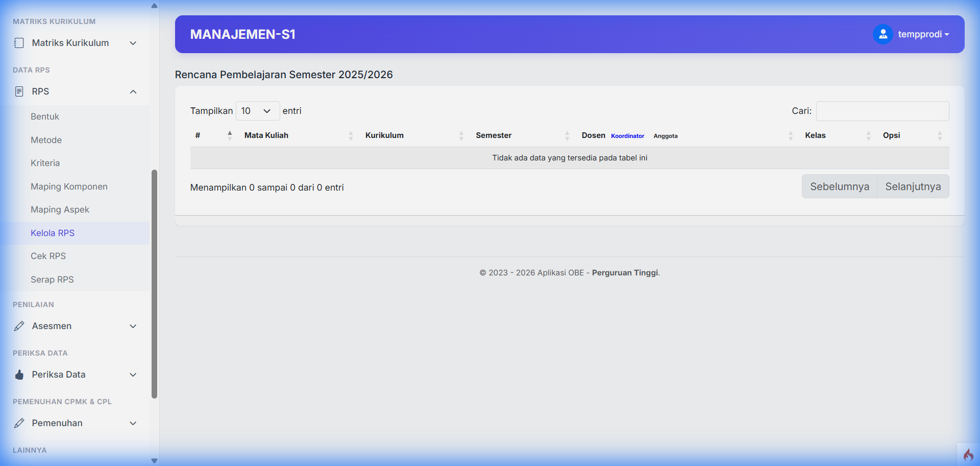980x466 pixels.
Task: Open Kelola RPS in the sidebar
Action: [x=53, y=233]
